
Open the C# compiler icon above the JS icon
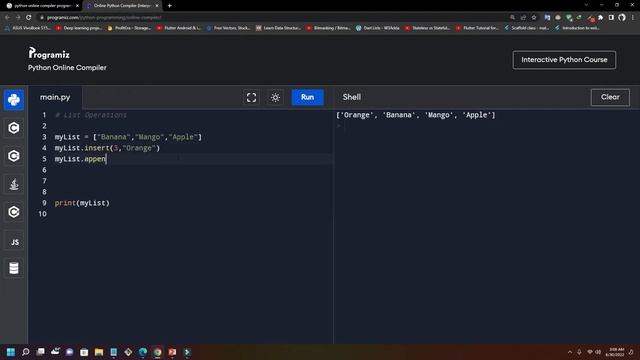14,212
